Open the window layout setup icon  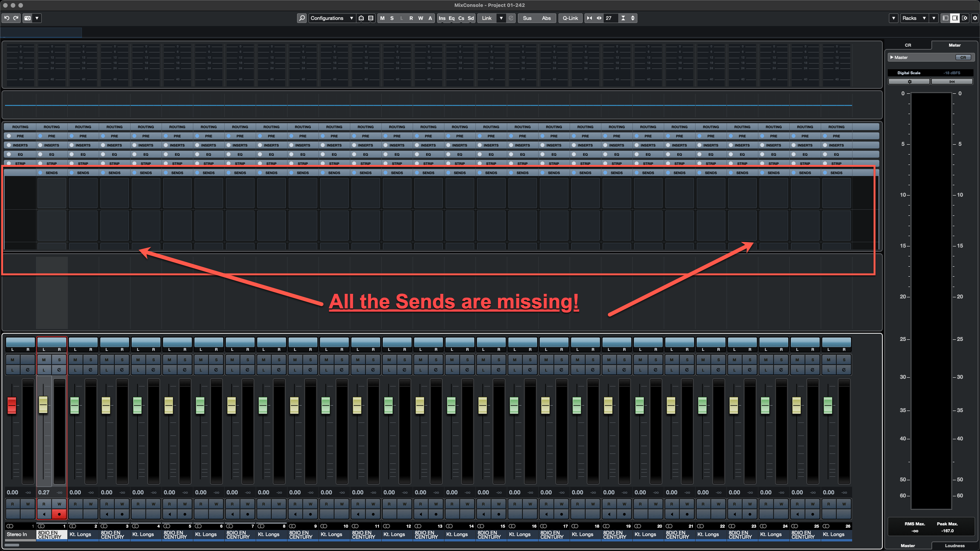point(965,18)
